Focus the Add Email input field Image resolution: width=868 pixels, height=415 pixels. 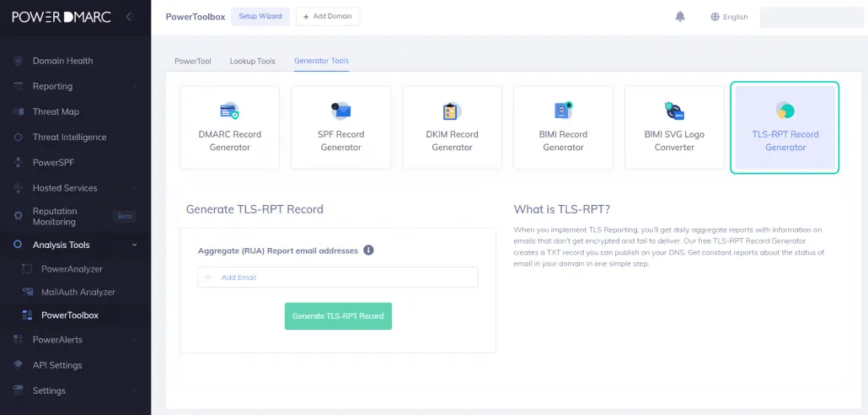click(338, 277)
